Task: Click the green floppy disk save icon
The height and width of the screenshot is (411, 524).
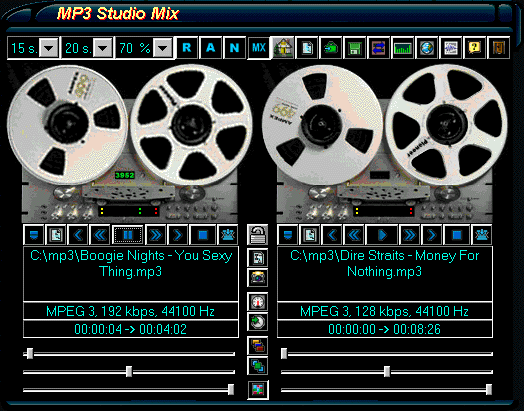Action: tap(355, 48)
